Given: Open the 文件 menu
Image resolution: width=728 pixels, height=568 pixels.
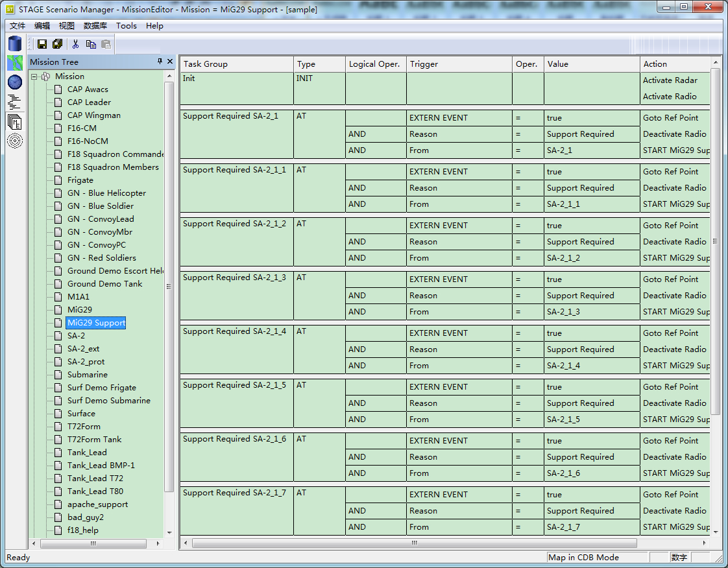Looking at the screenshot, I should pyautogui.click(x=17, y=25).
